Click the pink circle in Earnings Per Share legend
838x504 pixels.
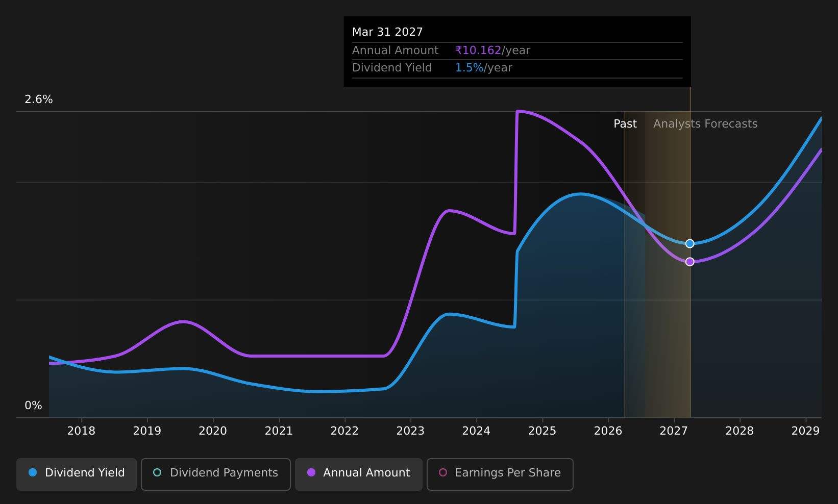pyautogui.click(x=443, y=472)
